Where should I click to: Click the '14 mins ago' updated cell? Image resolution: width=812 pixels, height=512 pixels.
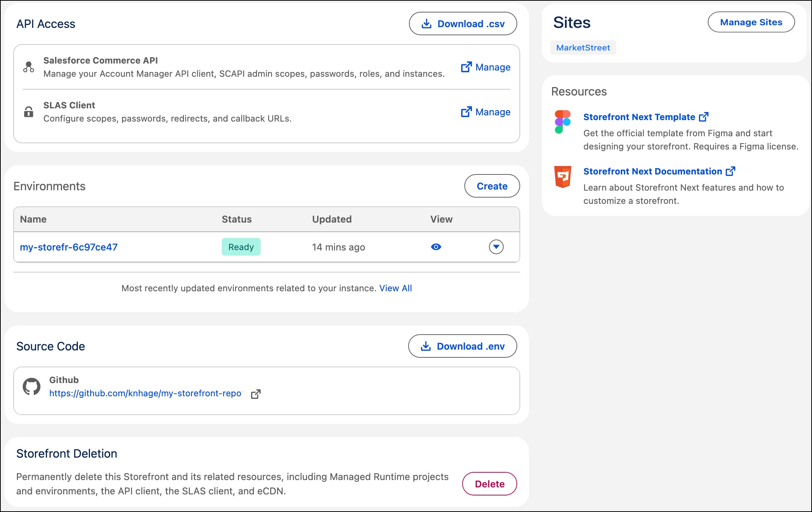pos(338,247)
